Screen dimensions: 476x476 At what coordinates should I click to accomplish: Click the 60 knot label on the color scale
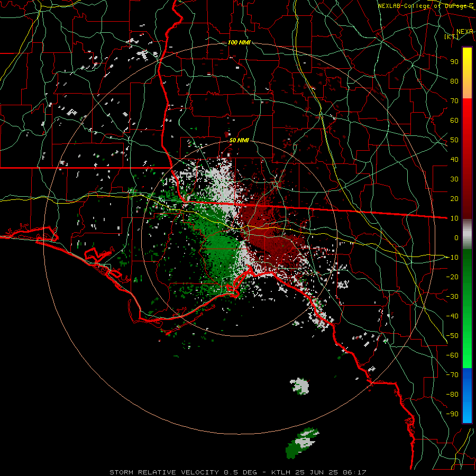(x=454, y=120)
